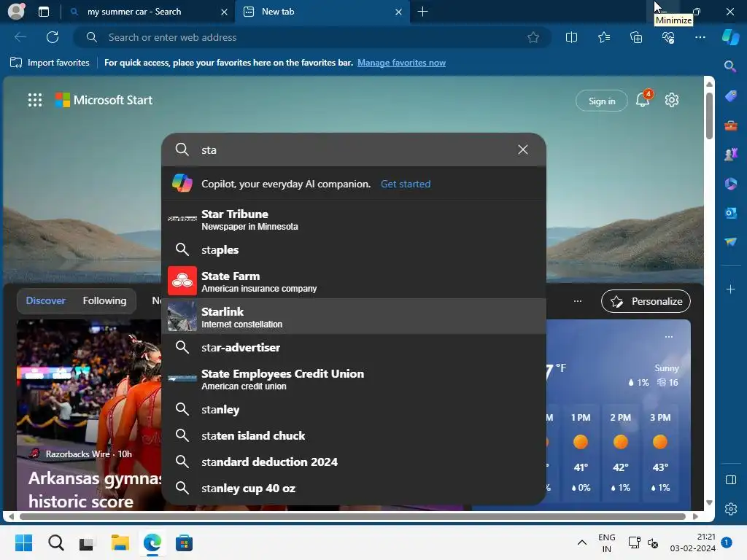Open sidebar settings gear
747x560 pixels.
[x=730, y=508]
